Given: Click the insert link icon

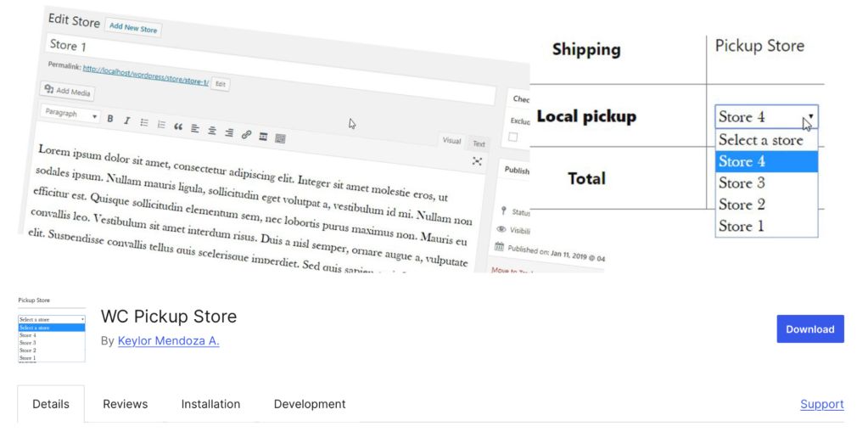Looking at the screenshot, I should coord(246,134).
